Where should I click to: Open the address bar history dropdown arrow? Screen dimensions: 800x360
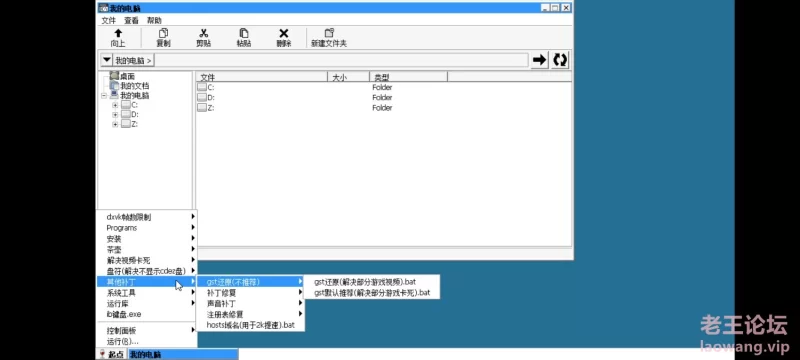tap(106, 60)
